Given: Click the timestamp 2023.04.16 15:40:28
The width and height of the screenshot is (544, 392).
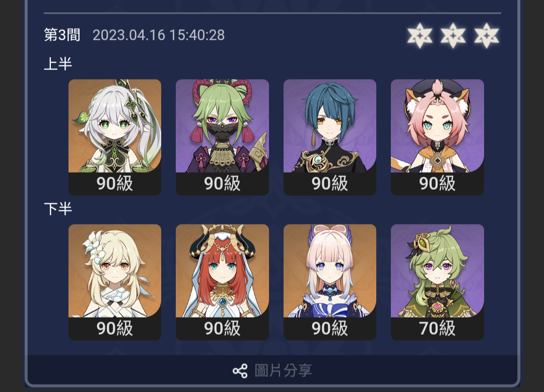Looking at the screenshot, I should tap(159, 35).
